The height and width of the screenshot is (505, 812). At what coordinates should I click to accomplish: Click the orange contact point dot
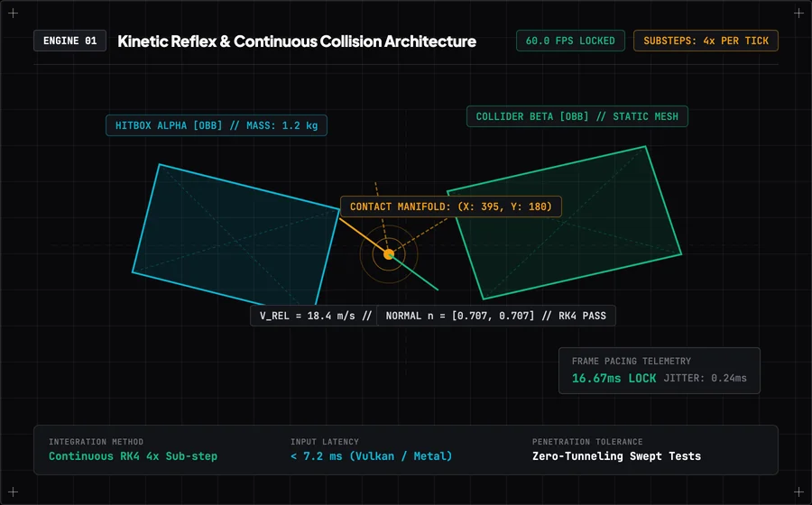click(388, 254)
